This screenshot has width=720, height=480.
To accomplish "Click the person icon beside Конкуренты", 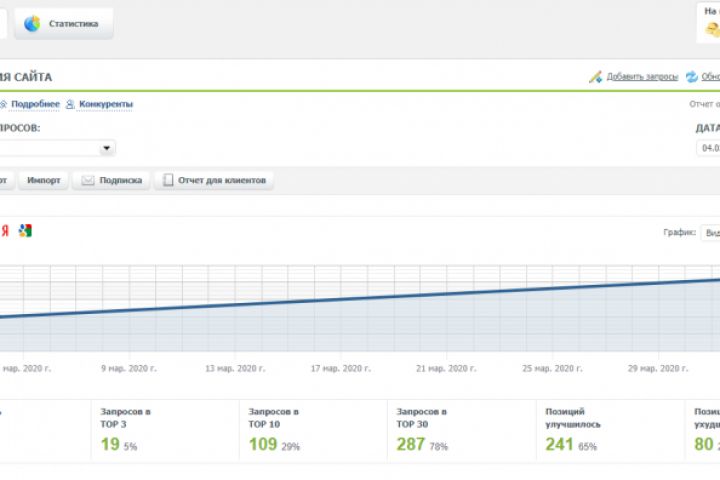I will click(70, 104).
